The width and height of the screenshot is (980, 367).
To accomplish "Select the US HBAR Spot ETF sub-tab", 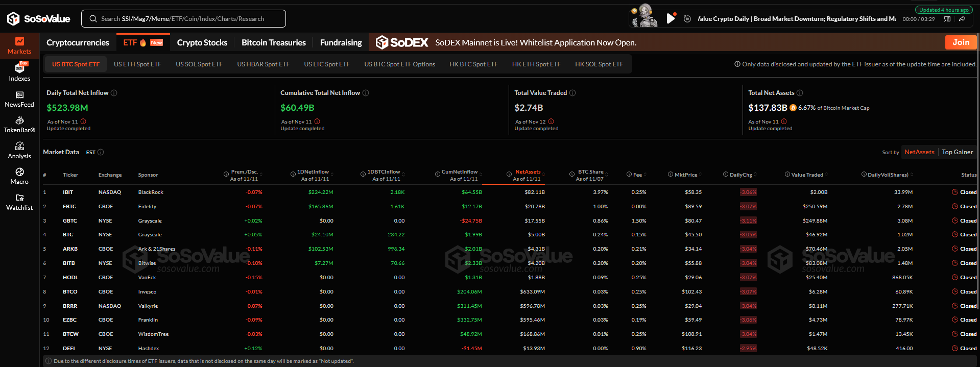I will click(x=264, y=64).
